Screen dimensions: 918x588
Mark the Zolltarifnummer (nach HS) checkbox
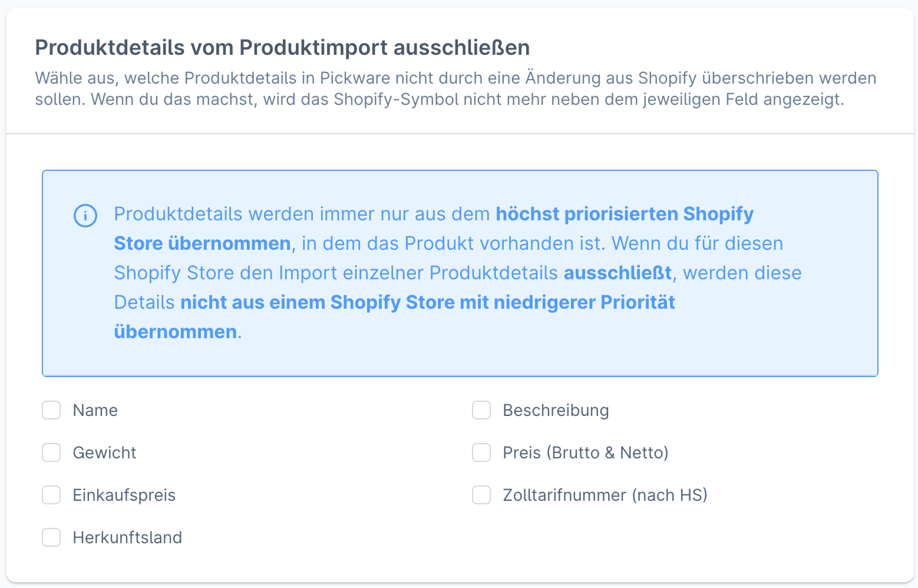pyautogui.click(x=481, y=495)
